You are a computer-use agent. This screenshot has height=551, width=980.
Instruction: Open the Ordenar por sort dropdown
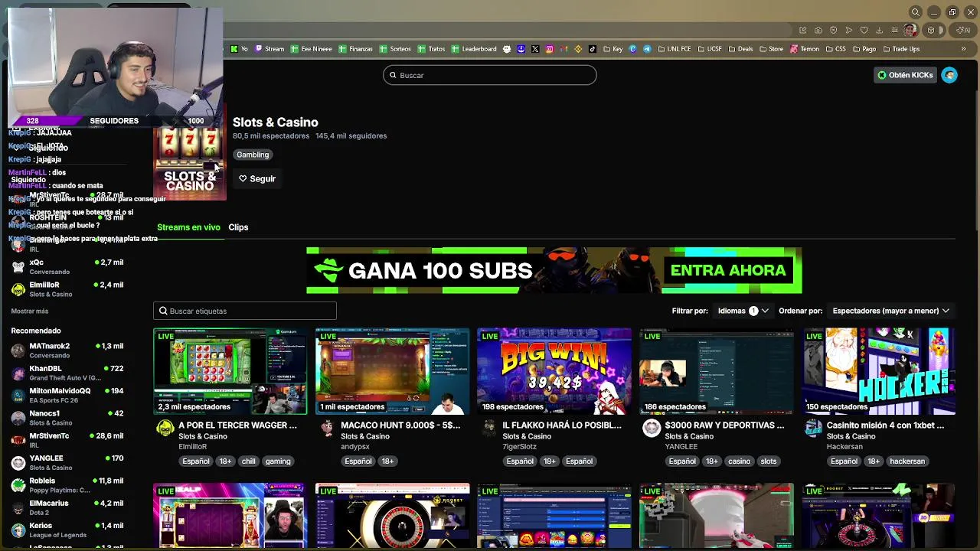(x=890, y=311)
